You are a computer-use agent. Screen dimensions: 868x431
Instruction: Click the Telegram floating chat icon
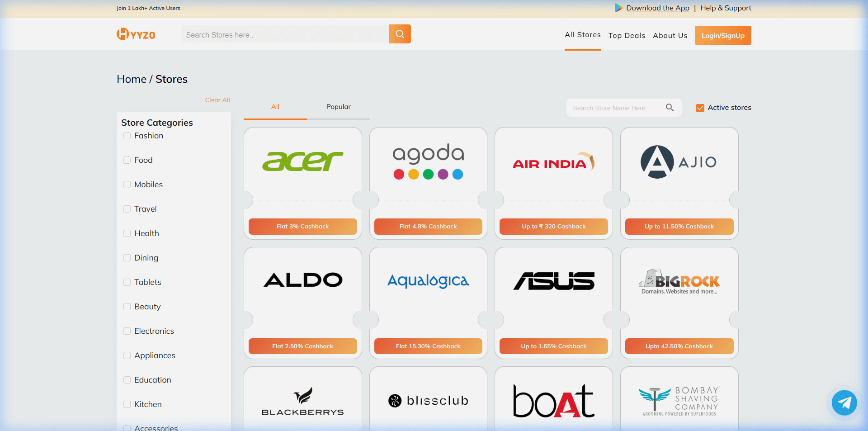[x=844, y=403]
